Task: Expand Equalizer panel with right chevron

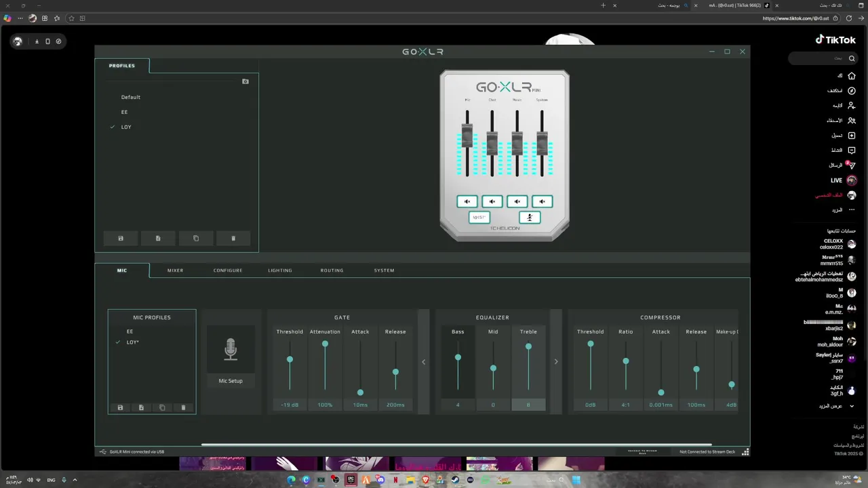Action: pos(556,362)
